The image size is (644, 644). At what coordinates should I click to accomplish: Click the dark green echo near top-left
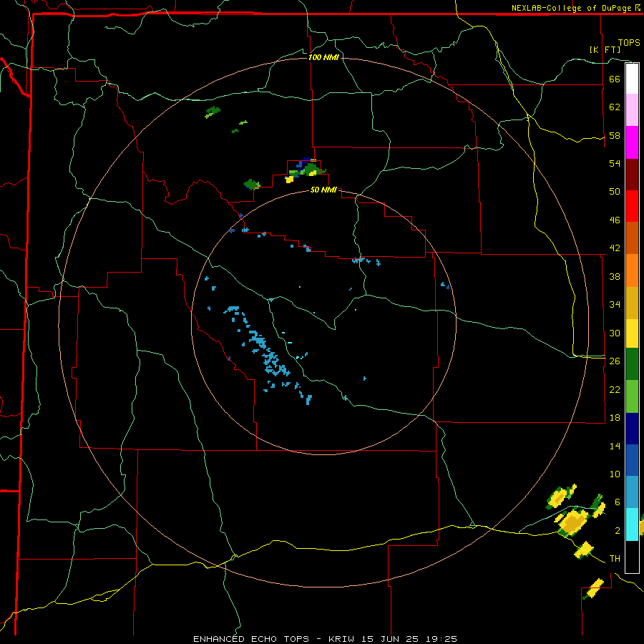point(213,112)
